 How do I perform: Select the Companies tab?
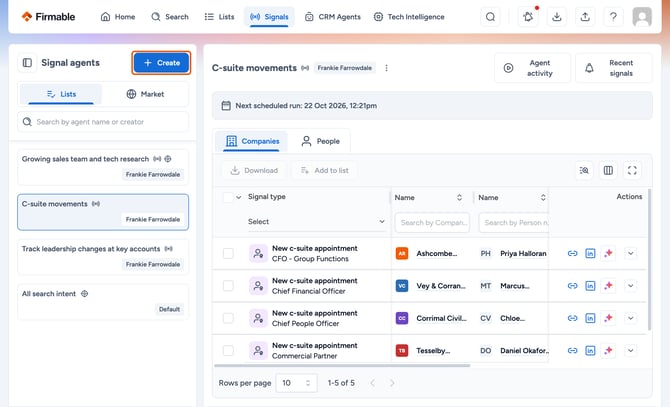tap(252, 141)
